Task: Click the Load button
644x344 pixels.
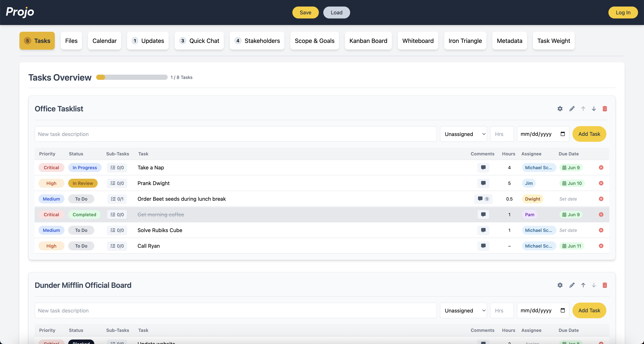Action: [x=337, y=12]
